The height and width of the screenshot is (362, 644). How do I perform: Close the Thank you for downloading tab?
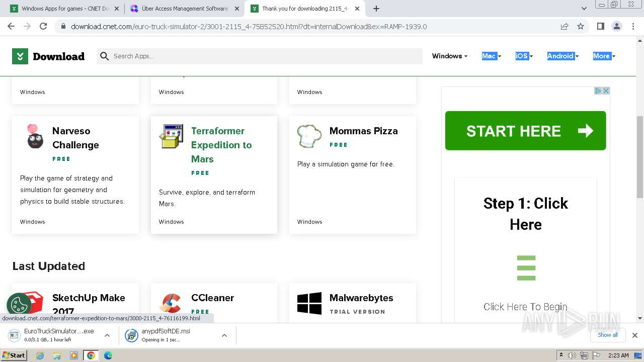click(x=357, y=9)
